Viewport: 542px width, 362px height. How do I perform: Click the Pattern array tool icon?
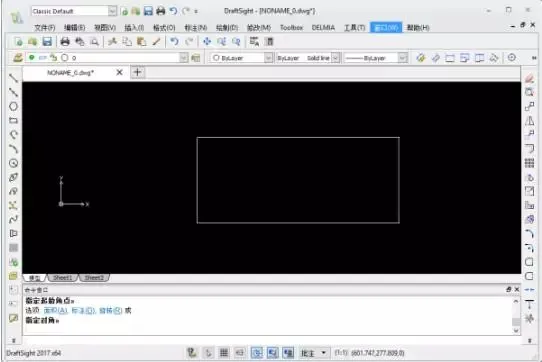(529, 163)
